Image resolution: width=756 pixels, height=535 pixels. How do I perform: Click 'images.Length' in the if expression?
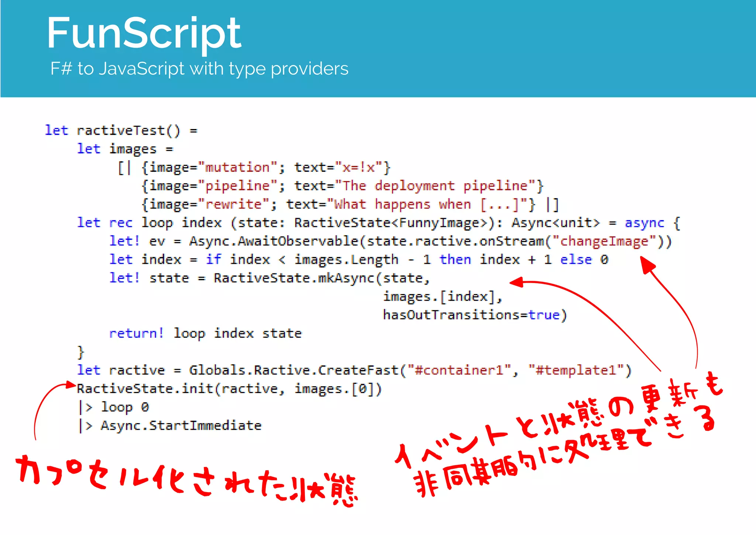pos(346,260)
